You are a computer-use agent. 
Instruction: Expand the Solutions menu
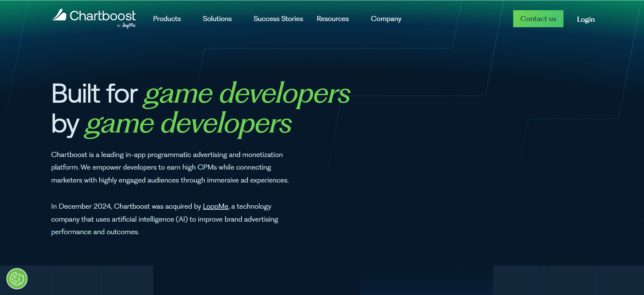[x=217, y=19]
